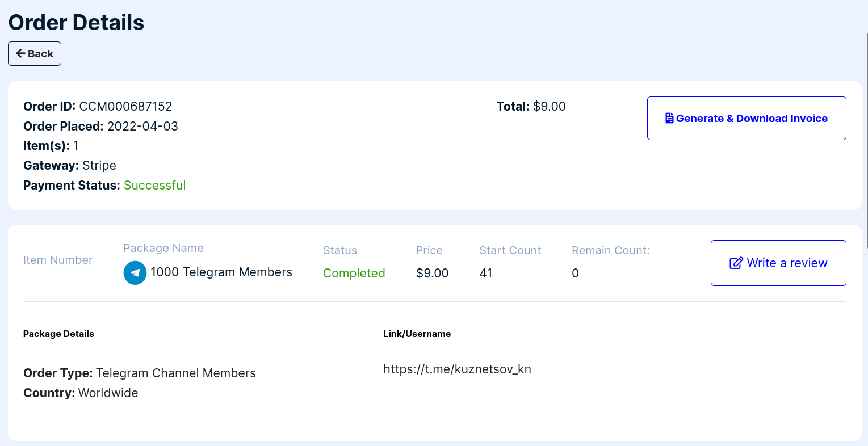Screen dimensions: 868x446
Task: Click the Worldwide country value
Action: [108, 393]
